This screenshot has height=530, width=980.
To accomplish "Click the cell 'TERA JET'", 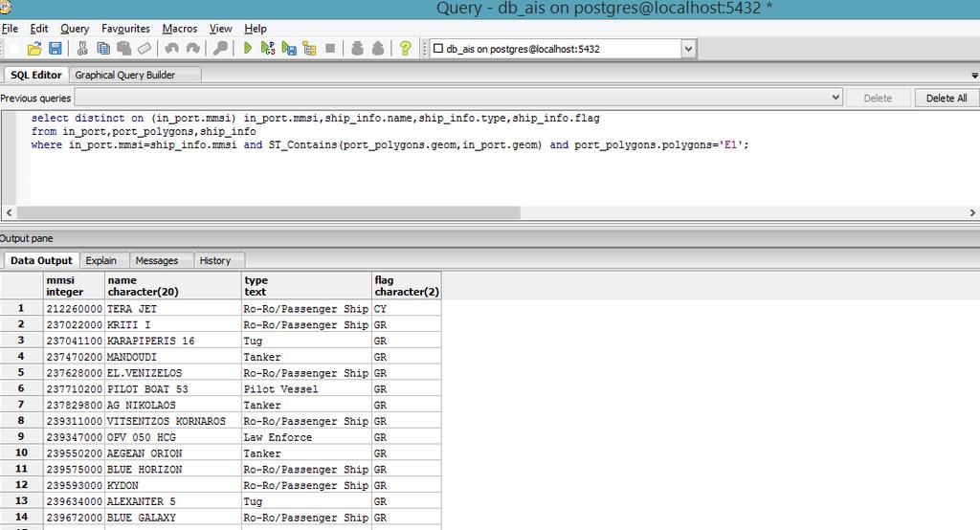I will coord(172,309).
